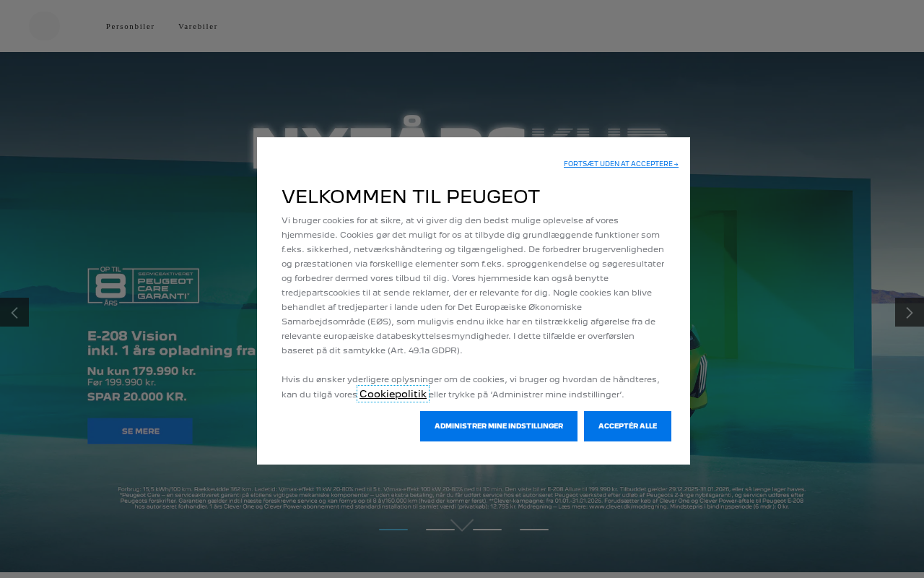Image resolution: width=924 pixels, height=578 pixels.
Task: Click the scroll-down chevron below the banner
Action: click(462, 525)
